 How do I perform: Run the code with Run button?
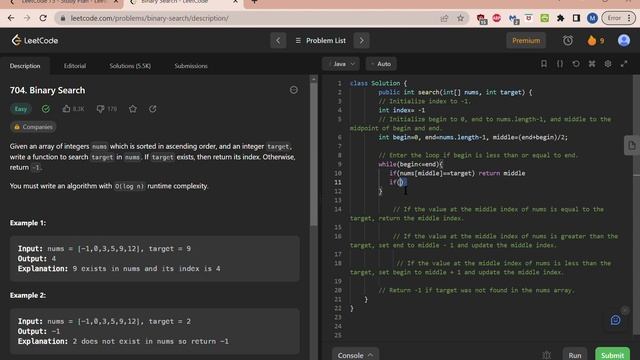[575, 355]
